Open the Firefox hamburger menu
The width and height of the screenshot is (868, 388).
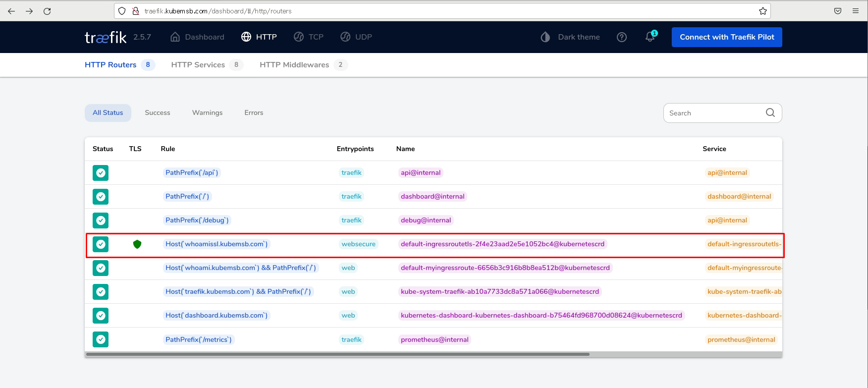[x=856, y=11]
